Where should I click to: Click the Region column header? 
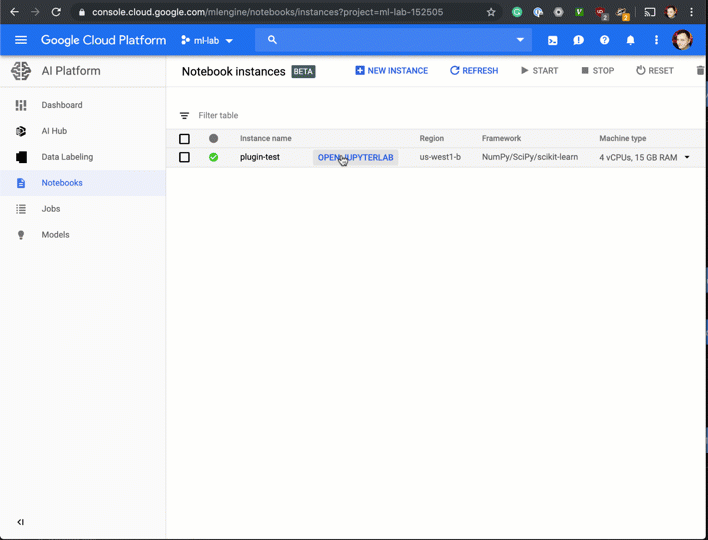432,138
